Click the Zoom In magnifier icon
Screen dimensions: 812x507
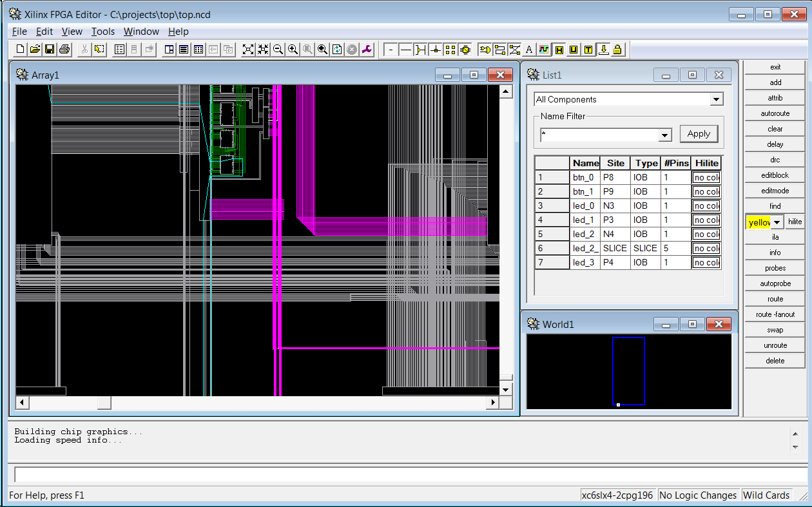click(293, 49)
